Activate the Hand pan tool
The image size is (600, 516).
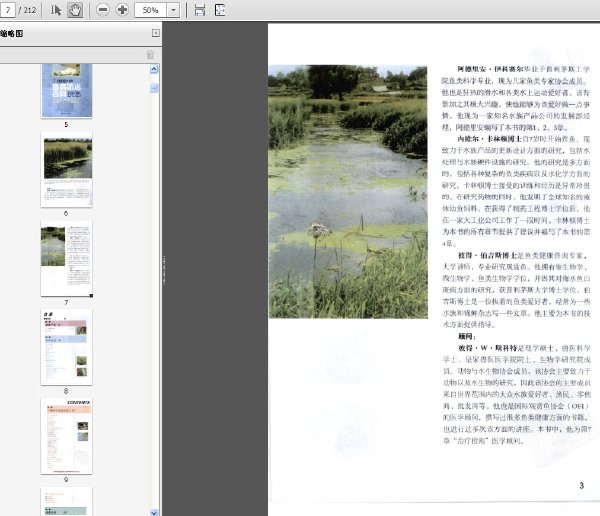(x=75, y=10)
